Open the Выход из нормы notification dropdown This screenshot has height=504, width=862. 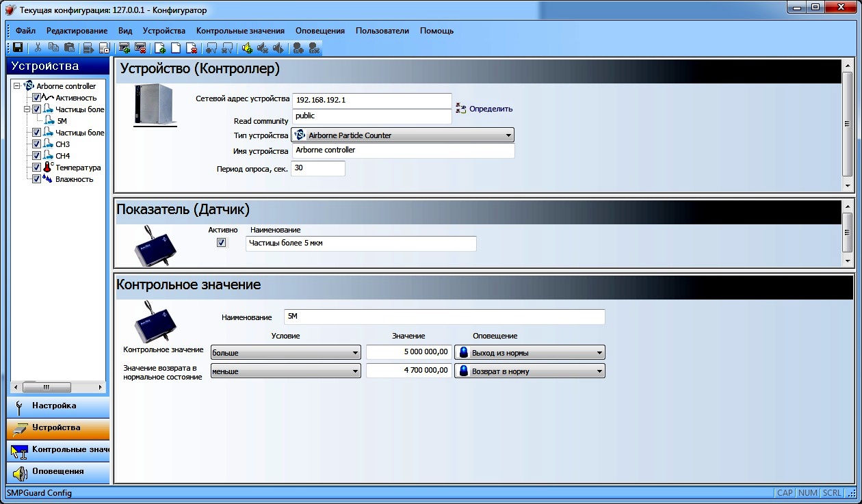pyautogui.click(x=530, y=353)
